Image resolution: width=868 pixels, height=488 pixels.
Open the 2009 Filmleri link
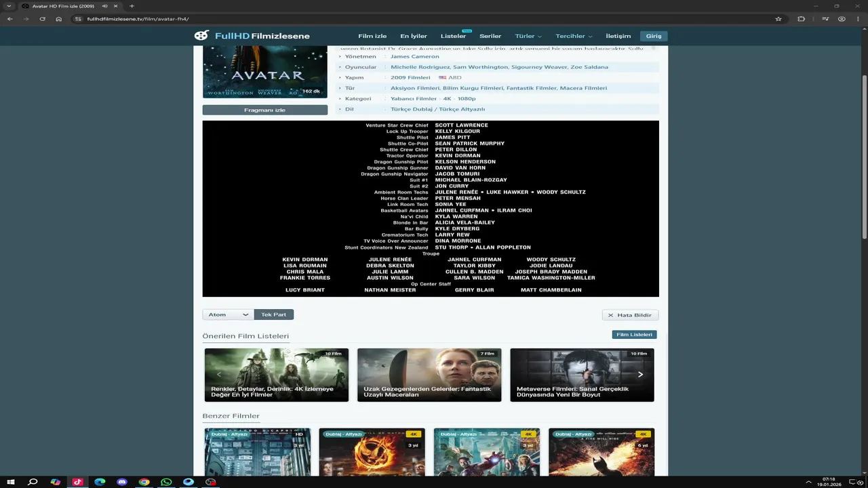(410, 77)
